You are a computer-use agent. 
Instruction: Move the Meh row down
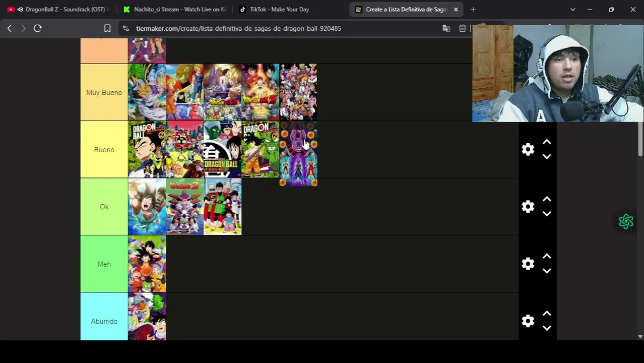[547, 271]
